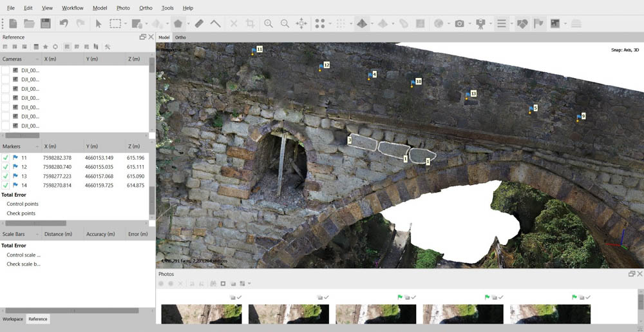This screenshot has height=332, width=644.
Task: Click the Accuracy (m) column header
Action: (x=104, y=234)
